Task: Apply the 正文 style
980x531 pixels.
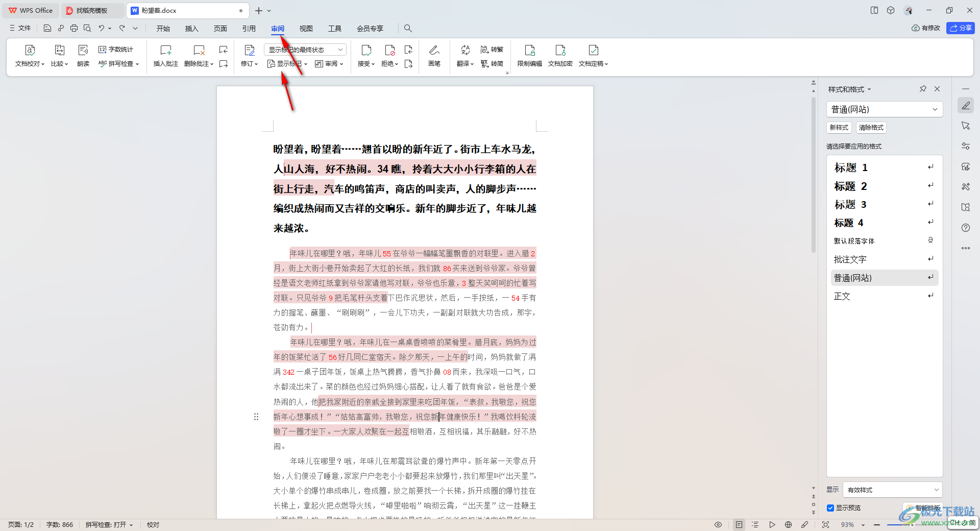Action: tap(885, 296)
